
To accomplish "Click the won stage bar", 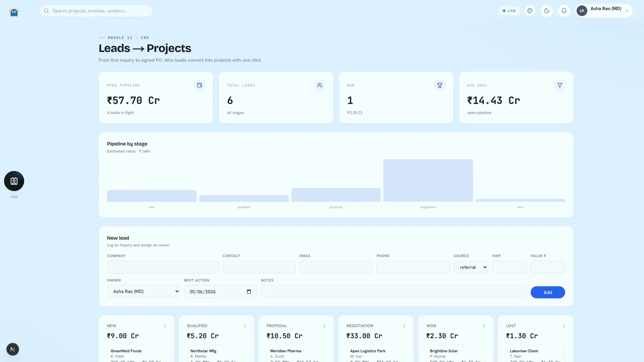I will click(x=520, y=200).
